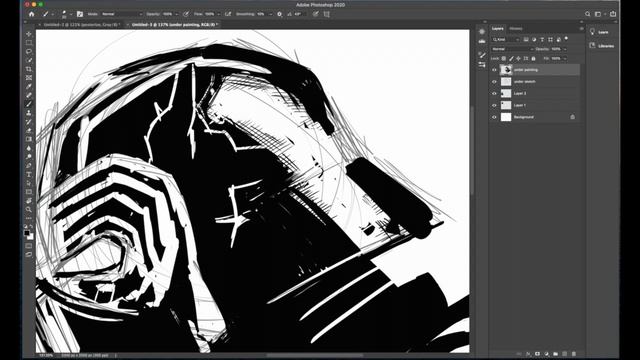Select the Crop tool
The height and width of the screenshot is (360, 640).
(29, 69)
